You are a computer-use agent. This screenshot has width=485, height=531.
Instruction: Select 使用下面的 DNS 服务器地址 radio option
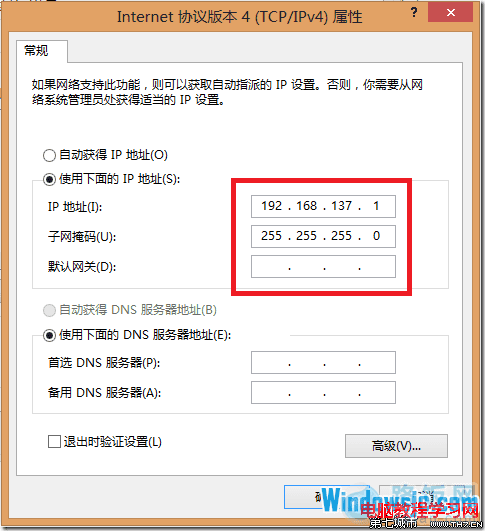click(x=49, y=335)
